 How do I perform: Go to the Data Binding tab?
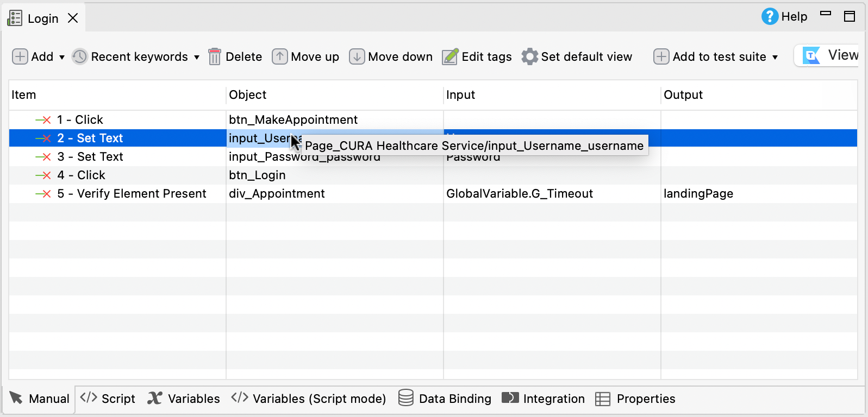click(x=445, y=399)
